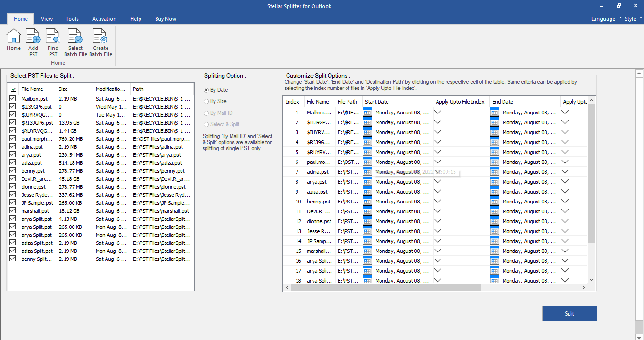Expand Apply Upto File Index dropdown for index 6
This screenshot has height=340, width=644.
click(x=438, y=162)
